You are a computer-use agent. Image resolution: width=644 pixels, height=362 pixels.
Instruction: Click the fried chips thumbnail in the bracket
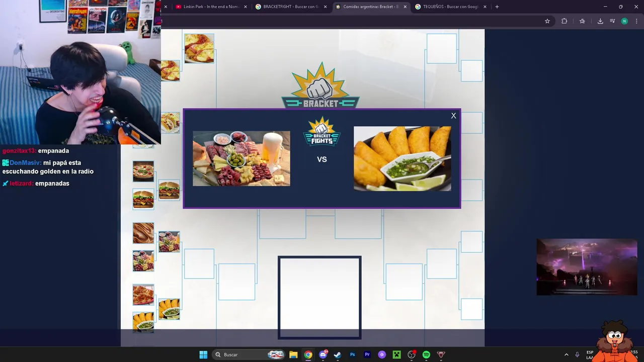pyautogui.click(x=143, y=295)
